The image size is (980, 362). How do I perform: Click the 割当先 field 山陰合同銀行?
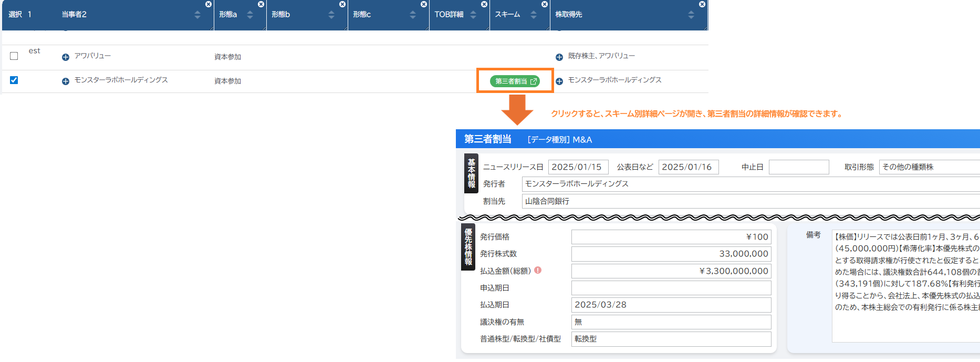(x=751, y=201)
